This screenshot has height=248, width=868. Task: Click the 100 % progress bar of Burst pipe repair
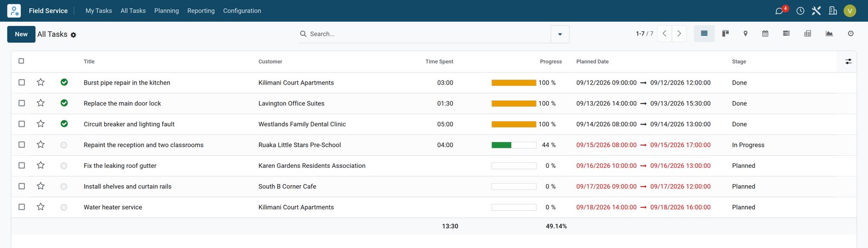pyautogui.click(x=514, y=83)
